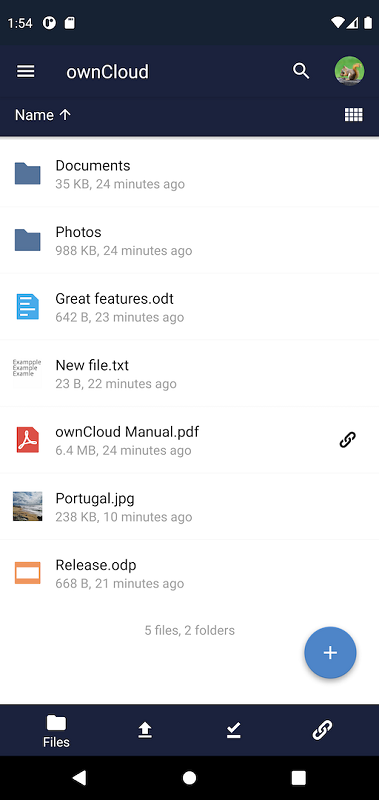The height and width of the screenshot is (800, 379).
Task: Tap the link icon on ownCloud Manual.pdf
Action: pos(347,440)
